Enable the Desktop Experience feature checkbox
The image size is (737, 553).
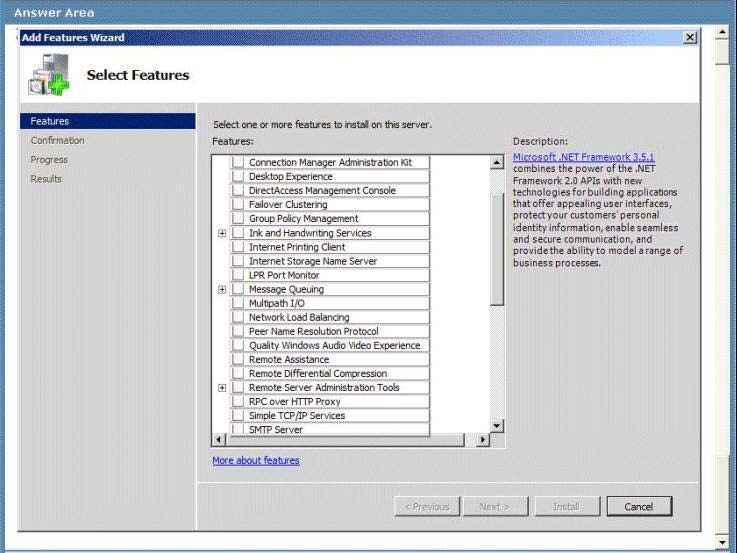238,176
